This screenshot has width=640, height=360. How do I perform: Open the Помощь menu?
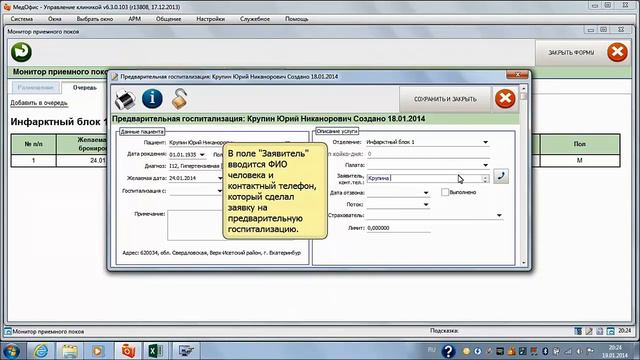[x=297, y=19]
